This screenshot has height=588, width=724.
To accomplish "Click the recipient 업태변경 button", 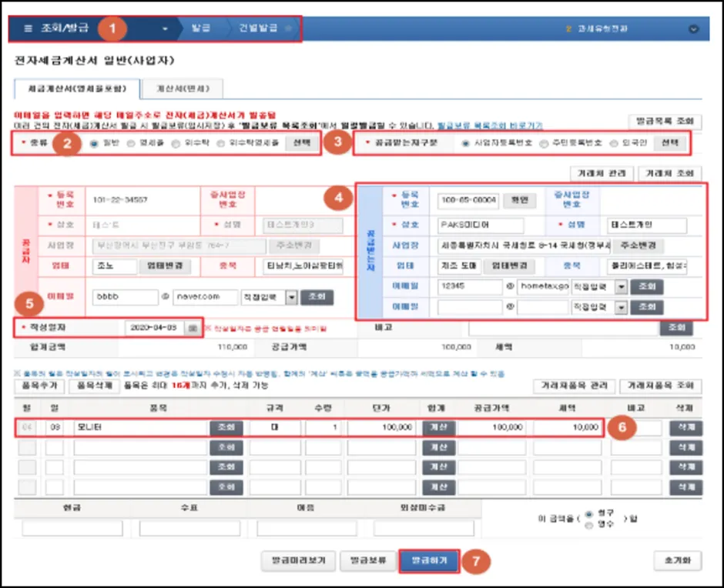I will click(x=509, y=266).
